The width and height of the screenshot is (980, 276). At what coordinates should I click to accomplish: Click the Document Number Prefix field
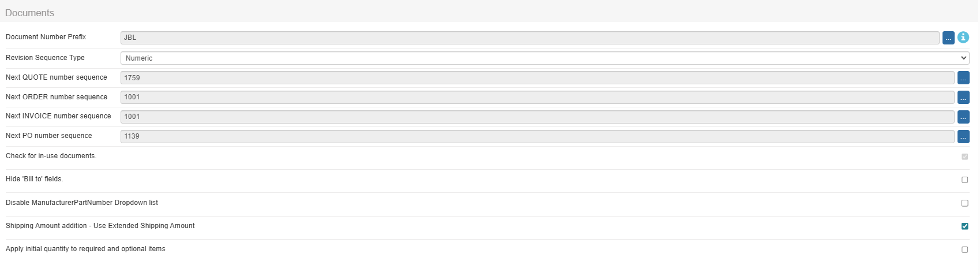[530, 38]
